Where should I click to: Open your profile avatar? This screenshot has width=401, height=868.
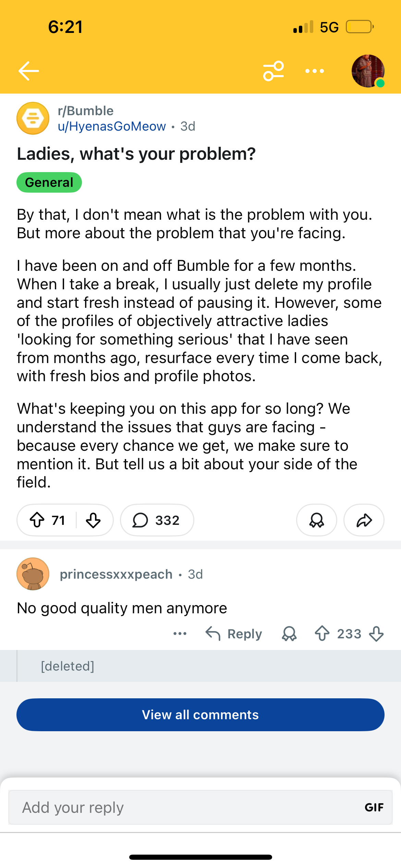pos(368,71)
